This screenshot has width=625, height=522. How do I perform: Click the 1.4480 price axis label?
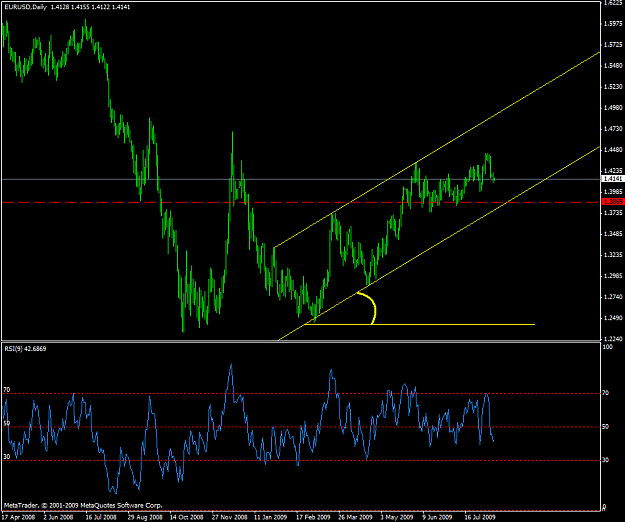pyautogui.click(x=613, y=150)
